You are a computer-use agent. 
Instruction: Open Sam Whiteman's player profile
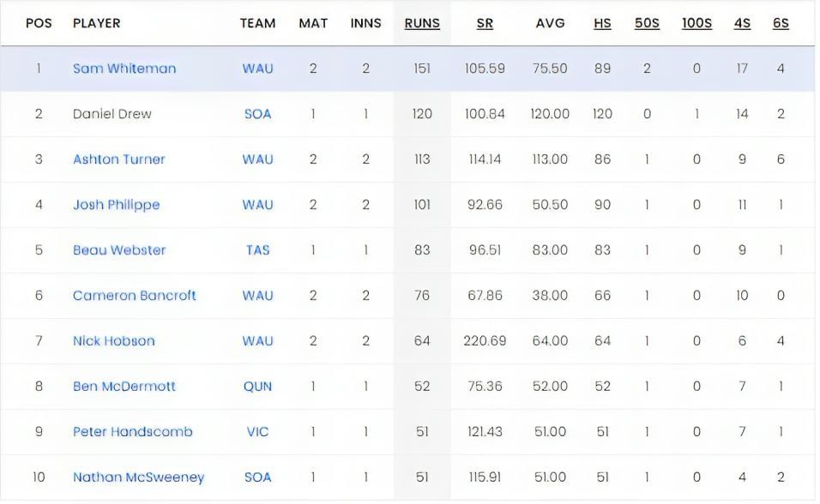tap(124, 69)
